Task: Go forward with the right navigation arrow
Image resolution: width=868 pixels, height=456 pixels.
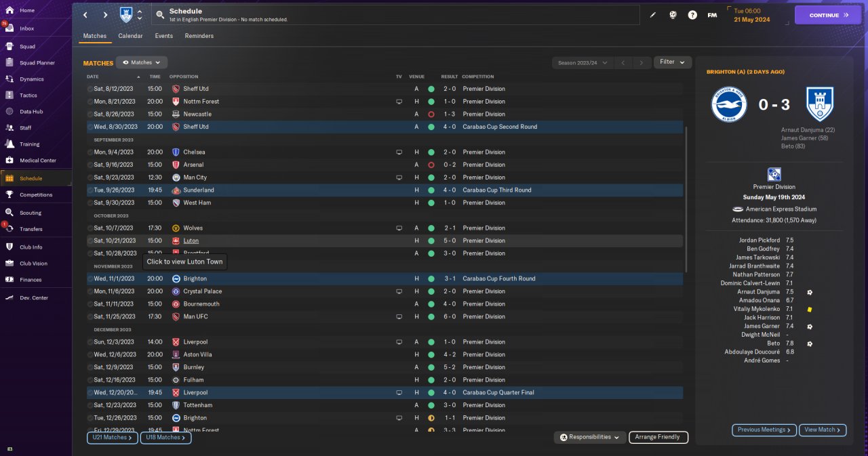Action: (105, 15)
